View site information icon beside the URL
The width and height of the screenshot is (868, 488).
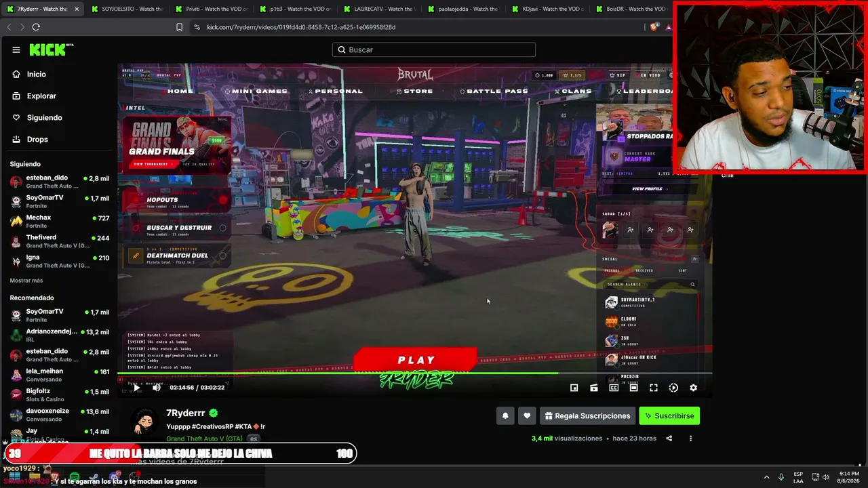(197, 27)
